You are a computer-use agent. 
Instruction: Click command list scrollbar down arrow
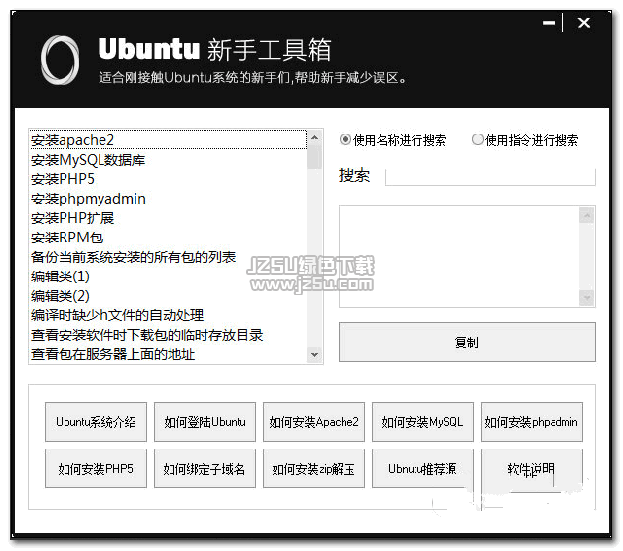coord(314,354)
